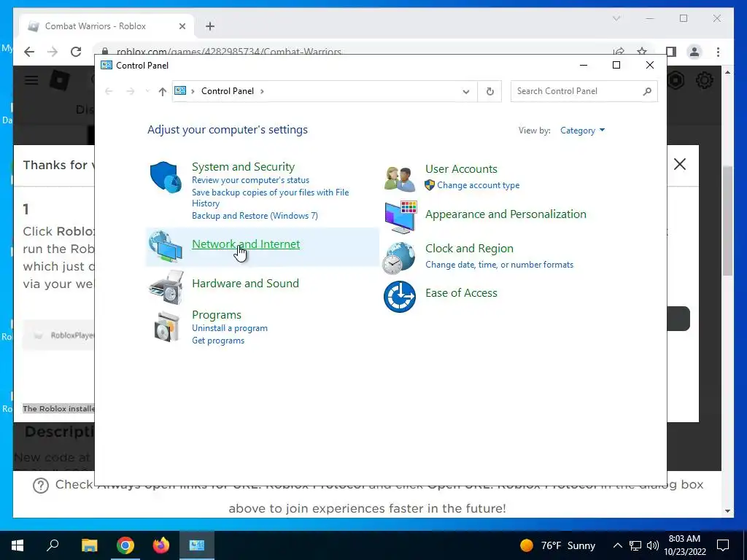Click the Programs disc box icon
Viewport: 747px width, 560px height.
(x=167, y=327)
